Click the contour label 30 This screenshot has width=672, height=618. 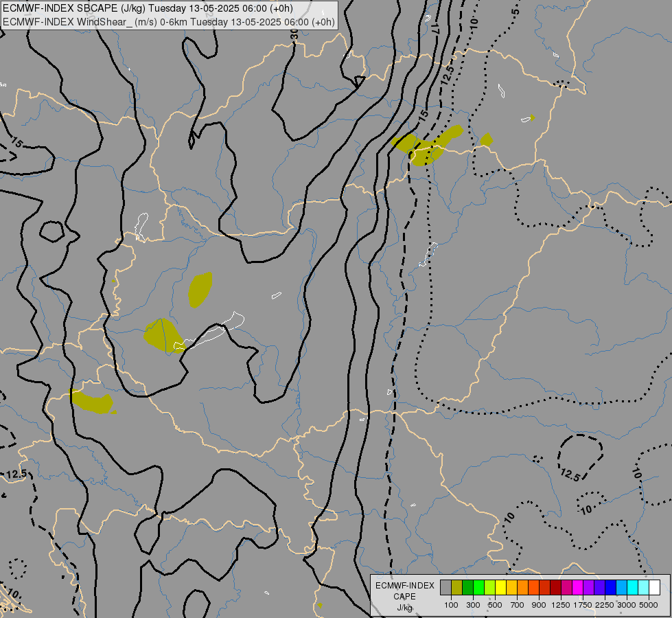(x=294, y=34)
